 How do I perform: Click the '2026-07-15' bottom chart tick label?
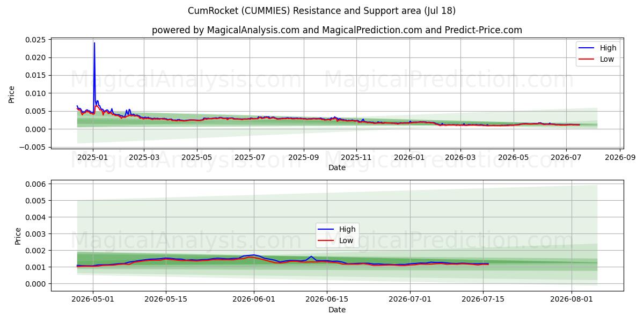[x=483, y=299]
